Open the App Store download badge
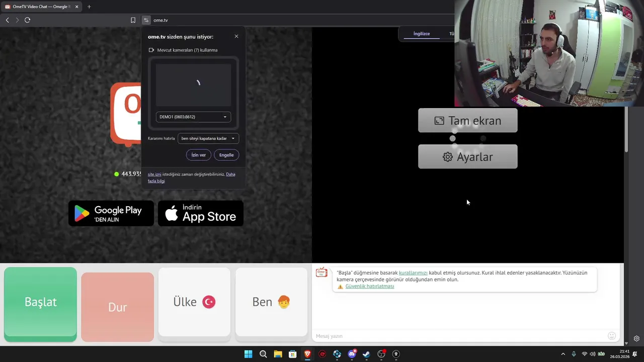 201,214
